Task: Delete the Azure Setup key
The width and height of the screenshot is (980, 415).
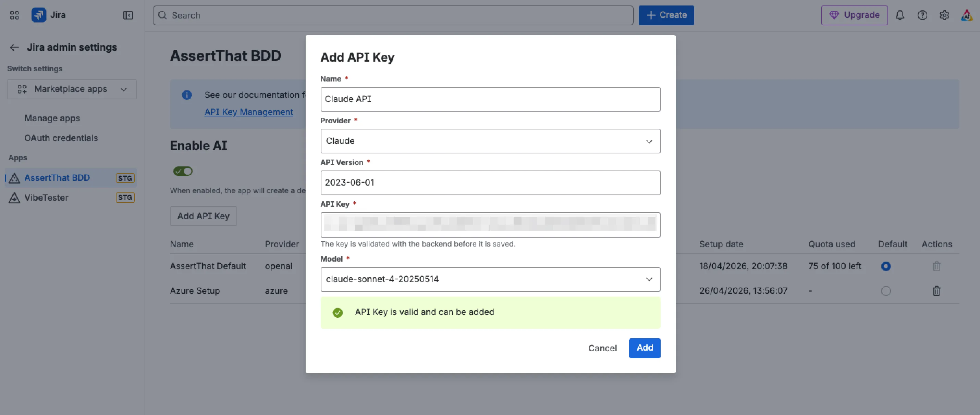Action: pyautogui.click(x=936, y=291)
